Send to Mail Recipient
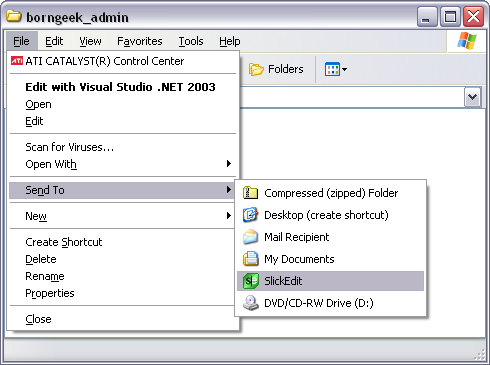 (330, 237)
